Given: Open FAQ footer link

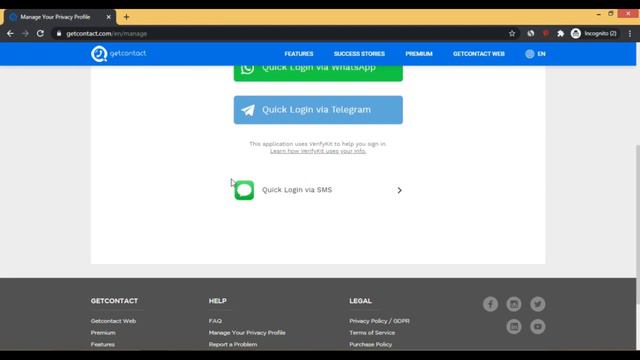Looking at the screenshot, I should click(x=215, y=321).
